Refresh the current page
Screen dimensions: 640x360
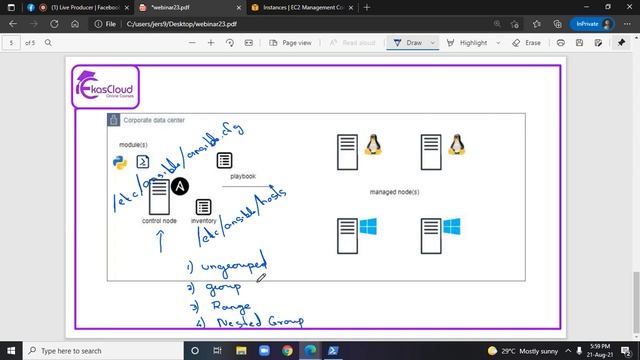[54, 24]
